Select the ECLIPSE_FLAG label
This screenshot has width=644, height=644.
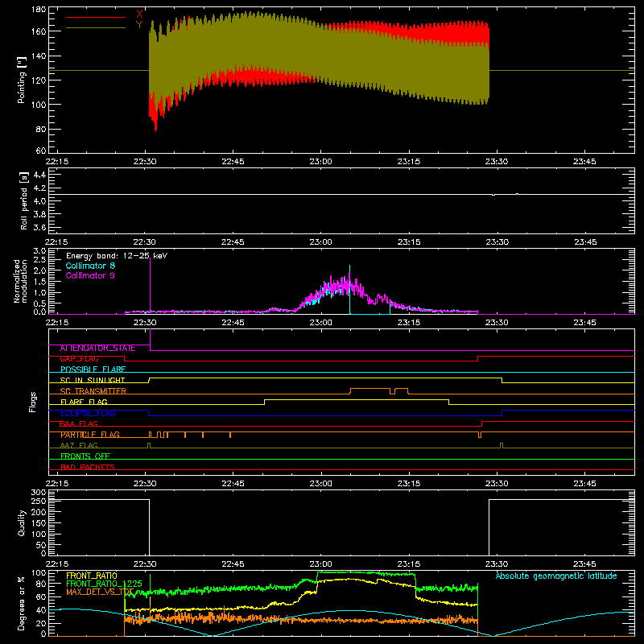coord(88,413)
